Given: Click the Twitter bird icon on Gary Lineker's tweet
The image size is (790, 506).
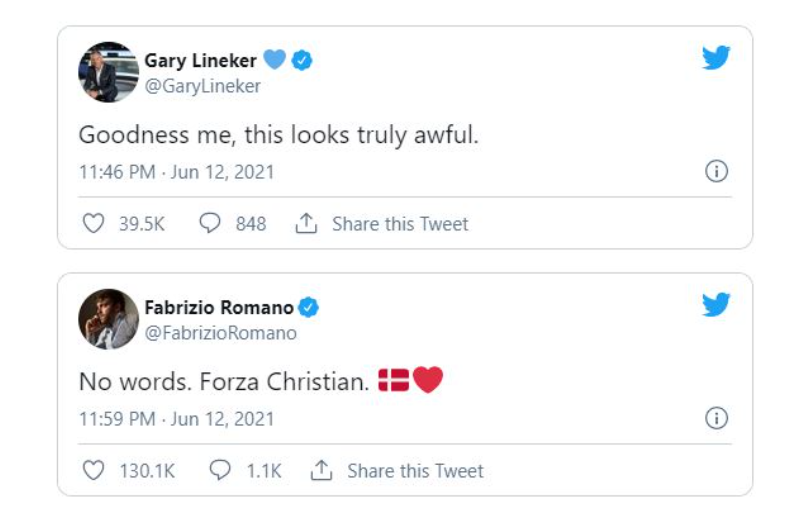Looking at the screenshot, I should pyautogui.click(x=716, y=58).
